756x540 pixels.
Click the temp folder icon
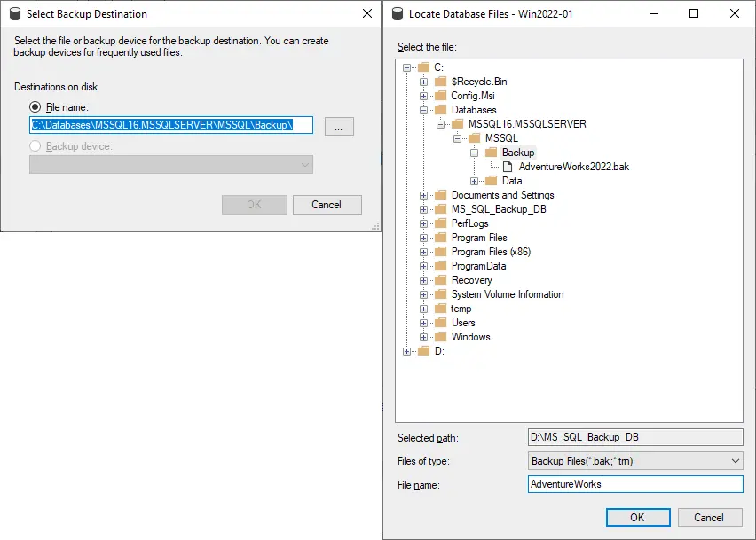pyautogui.click(x=441, y=309)
